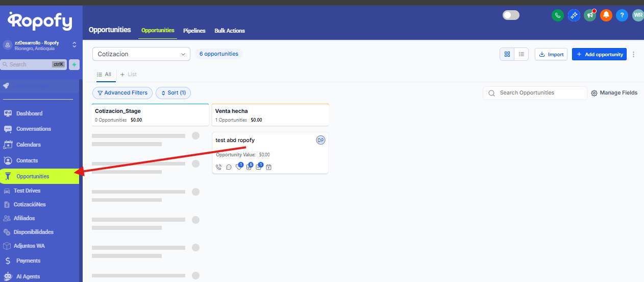The width and height of the screenshot is (644, 282).
Task: Open the megaphone announcements icon
Action: tap(590, 15)
